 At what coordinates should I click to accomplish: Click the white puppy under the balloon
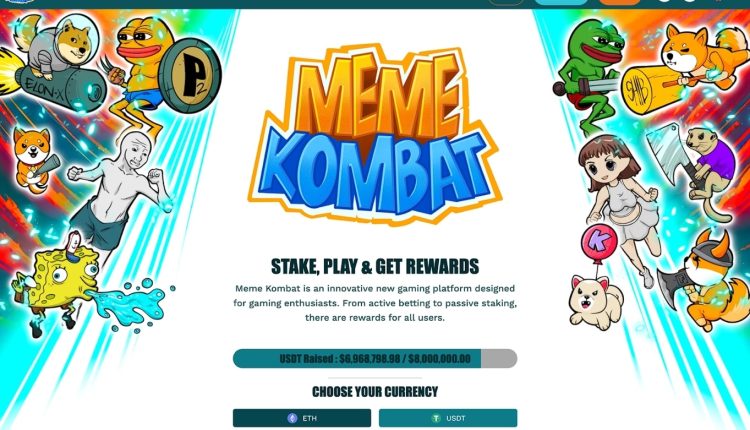(596, 301)
